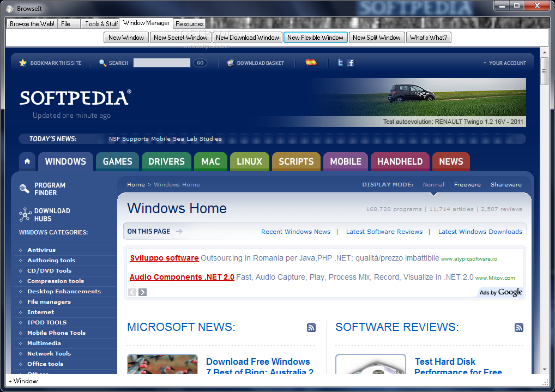
Task: Open the MOBILE category tab
Action: tap(346, 161)
